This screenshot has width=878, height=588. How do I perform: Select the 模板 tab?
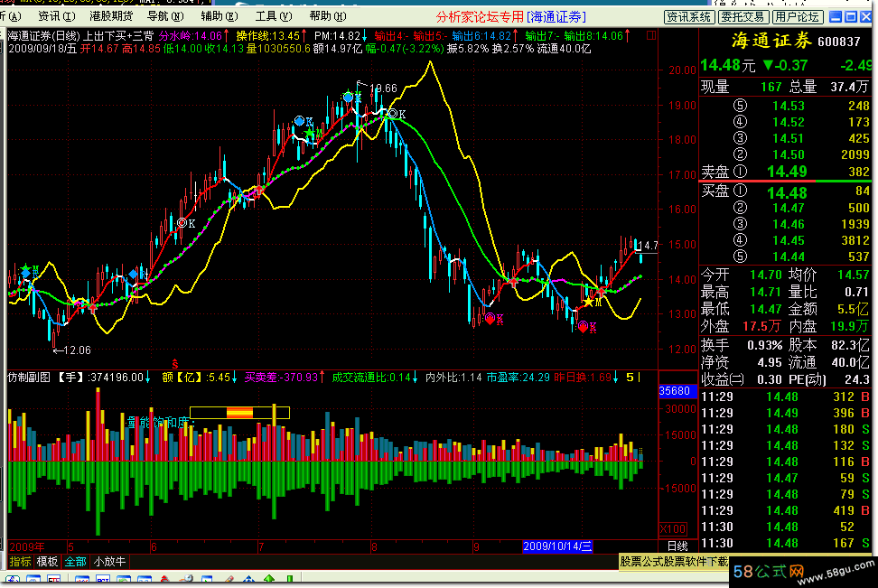point(47,561)
